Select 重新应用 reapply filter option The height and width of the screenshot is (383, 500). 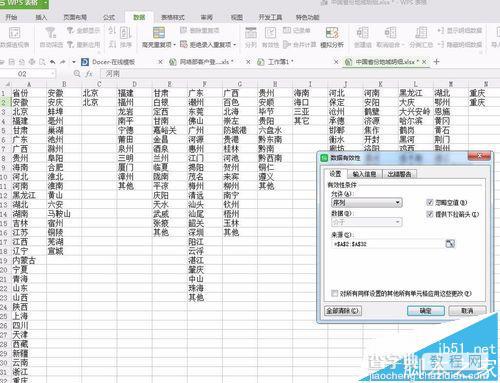[x=84, y=44]
